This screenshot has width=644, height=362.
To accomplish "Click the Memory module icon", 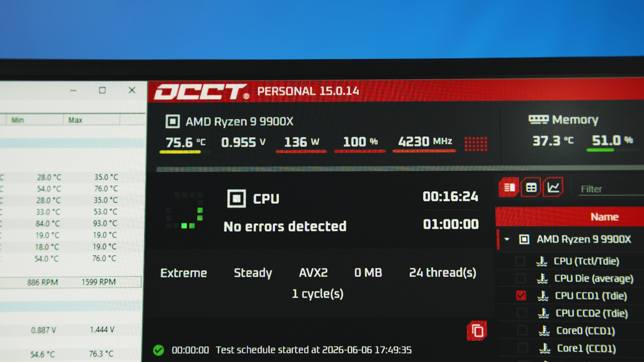I will tap(538, 120).
